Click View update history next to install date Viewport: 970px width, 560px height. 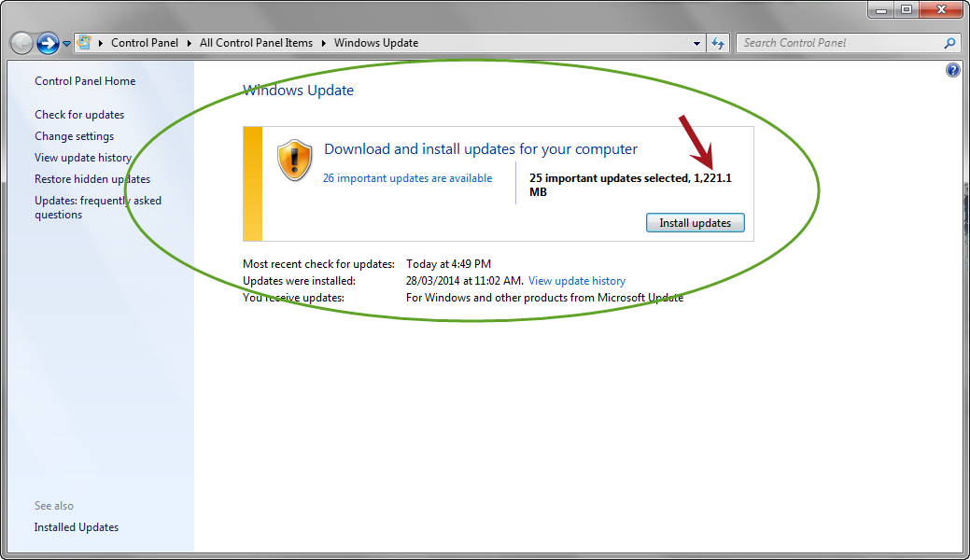tap(577, 281)
